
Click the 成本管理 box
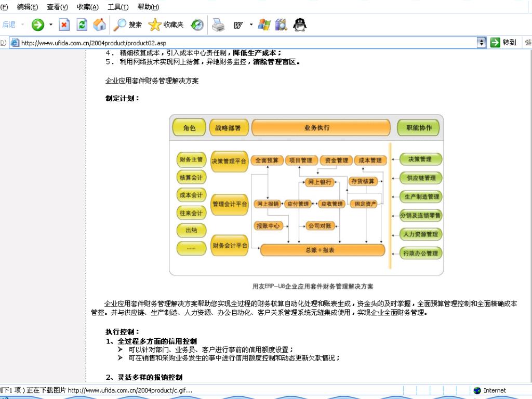tap(370, 160)
